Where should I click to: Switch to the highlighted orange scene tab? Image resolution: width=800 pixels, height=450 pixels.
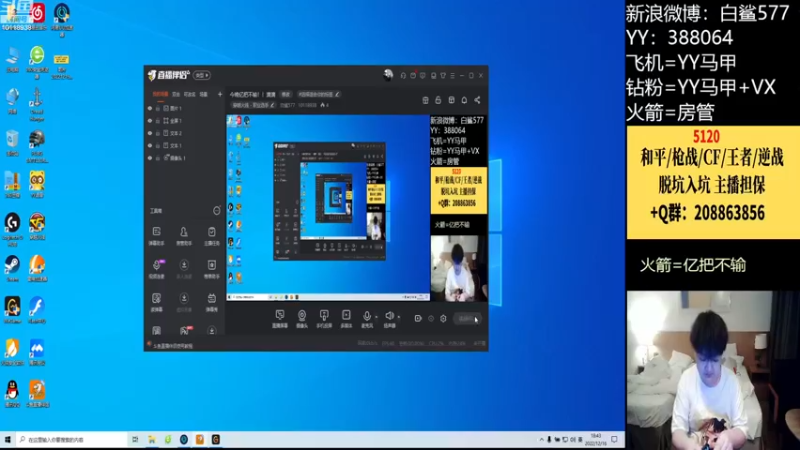(160, 94)
